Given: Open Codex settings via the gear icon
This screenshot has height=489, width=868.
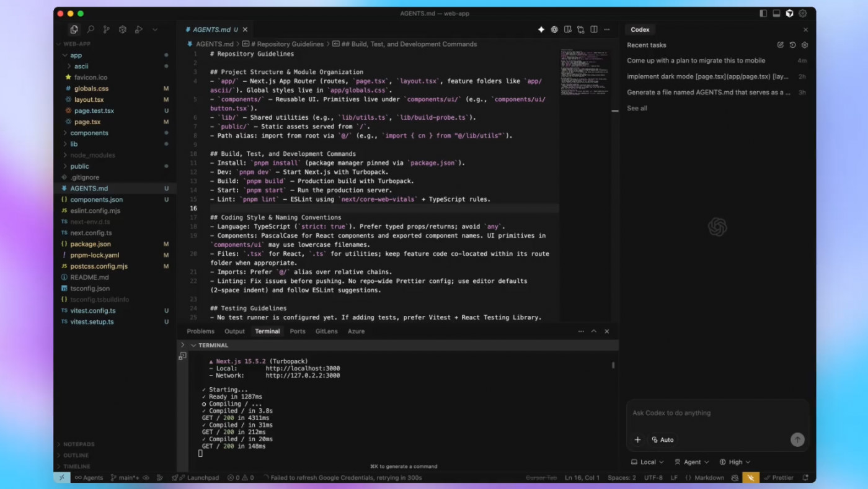Looking at the screenshot, I should [804, 45].
